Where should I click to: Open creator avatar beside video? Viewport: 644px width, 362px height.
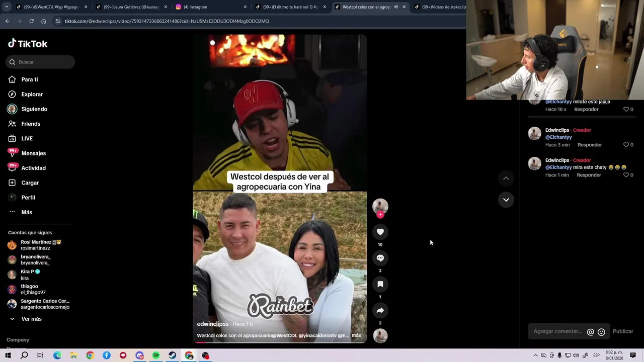point(380,206)
